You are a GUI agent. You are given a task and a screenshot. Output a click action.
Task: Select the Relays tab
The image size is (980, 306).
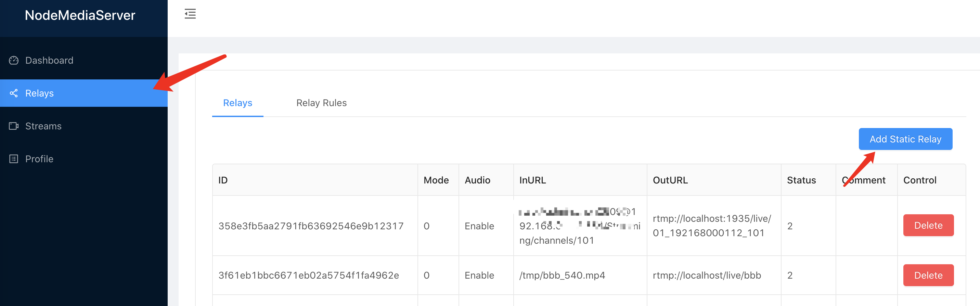coord(238,103)
